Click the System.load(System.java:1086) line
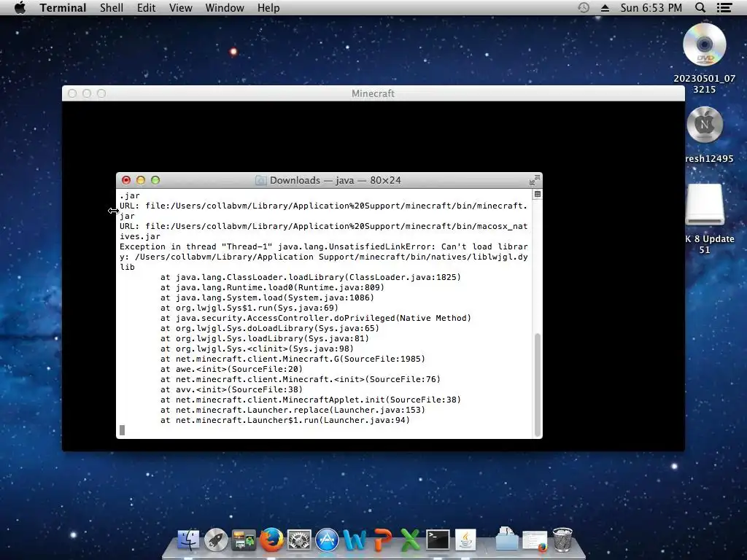747x560 pixels. [267, 297]
